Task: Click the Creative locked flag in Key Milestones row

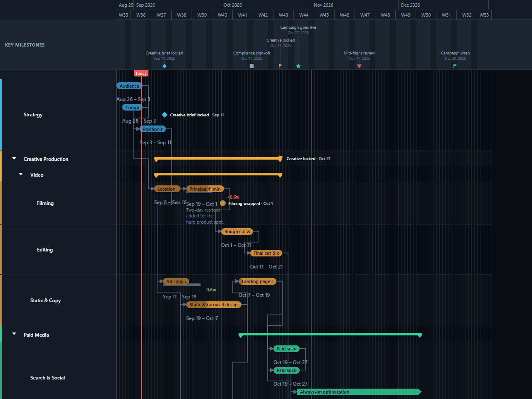Action: [x=281, y=66]
